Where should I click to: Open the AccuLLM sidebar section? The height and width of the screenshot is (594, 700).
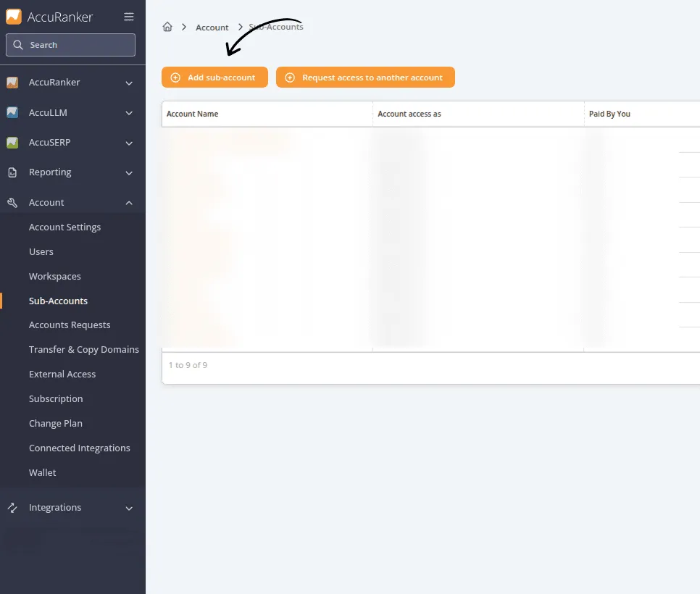(72, 112)
